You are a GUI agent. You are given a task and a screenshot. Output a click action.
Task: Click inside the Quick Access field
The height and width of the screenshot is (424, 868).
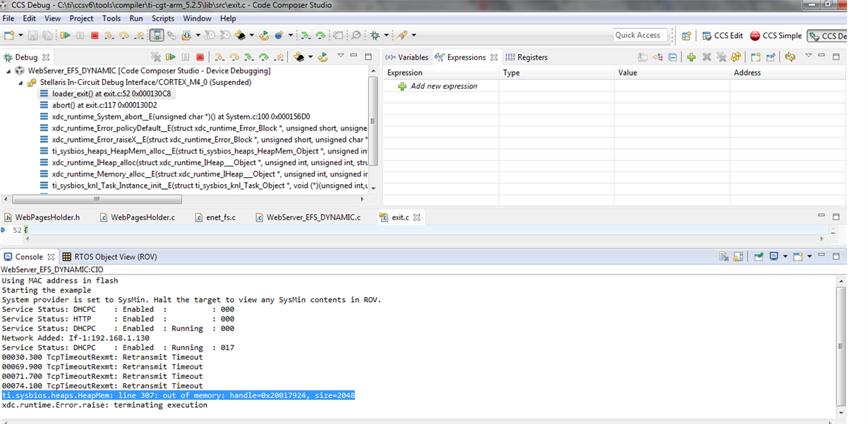(641, 35)
